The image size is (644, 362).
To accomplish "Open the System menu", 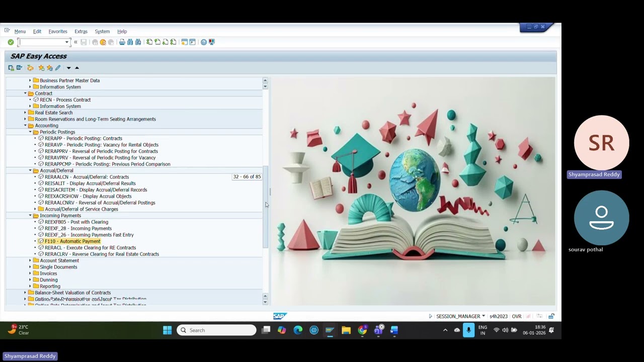I will click(x=102, y=31).
